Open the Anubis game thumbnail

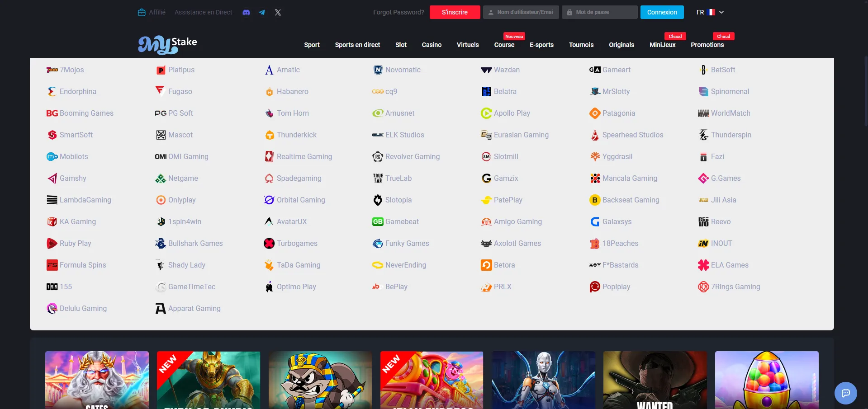click(209, 380)
